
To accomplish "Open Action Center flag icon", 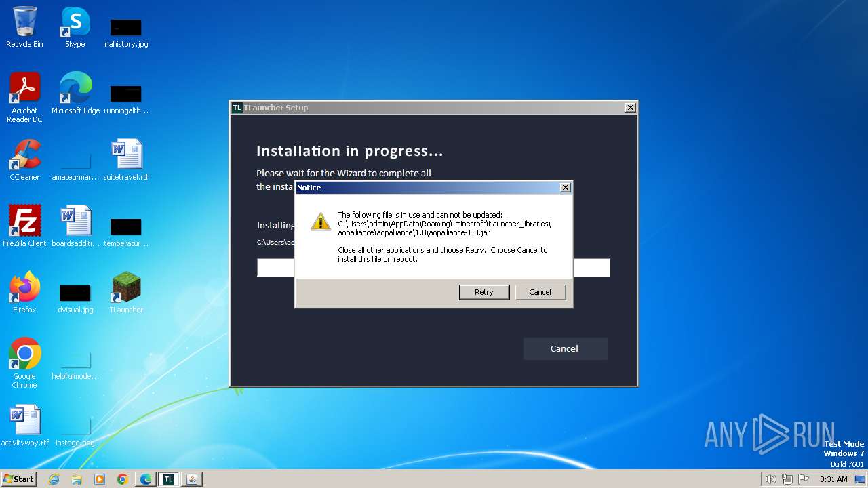I will 804,479.
